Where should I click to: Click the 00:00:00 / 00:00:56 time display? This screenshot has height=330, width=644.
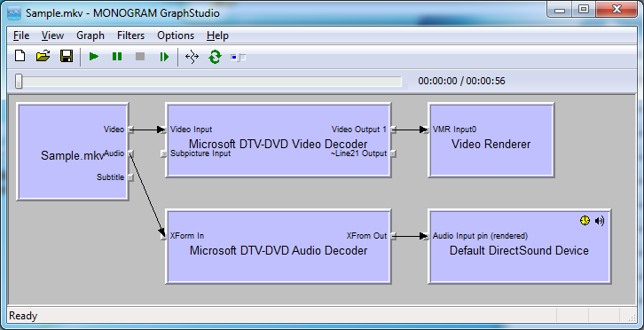[x=461, y=81]
